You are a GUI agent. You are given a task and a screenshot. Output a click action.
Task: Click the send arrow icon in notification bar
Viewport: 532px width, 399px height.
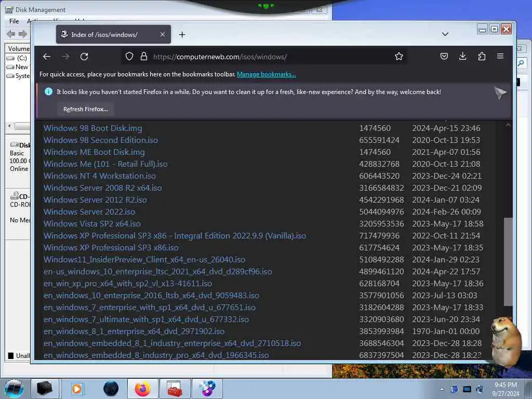coord(500,92)
